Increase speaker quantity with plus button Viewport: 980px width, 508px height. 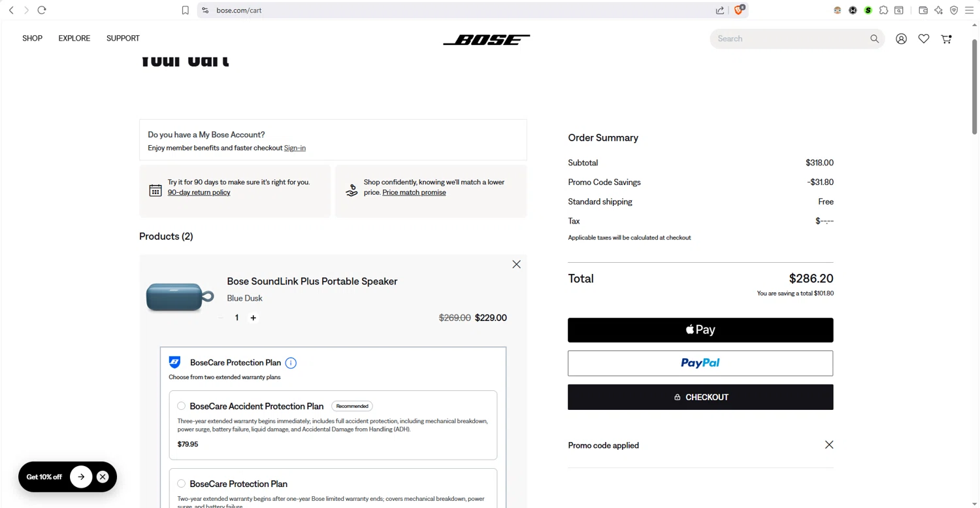[253, 318]
